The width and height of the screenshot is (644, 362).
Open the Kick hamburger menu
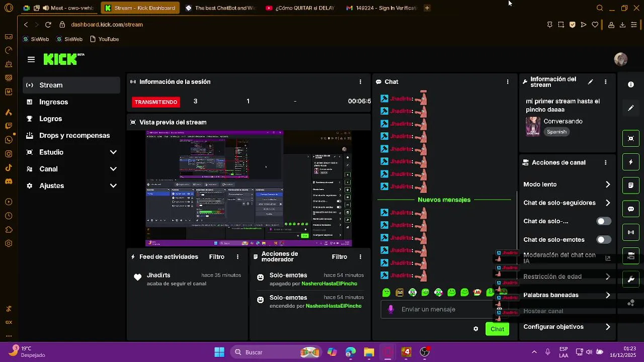31,59
